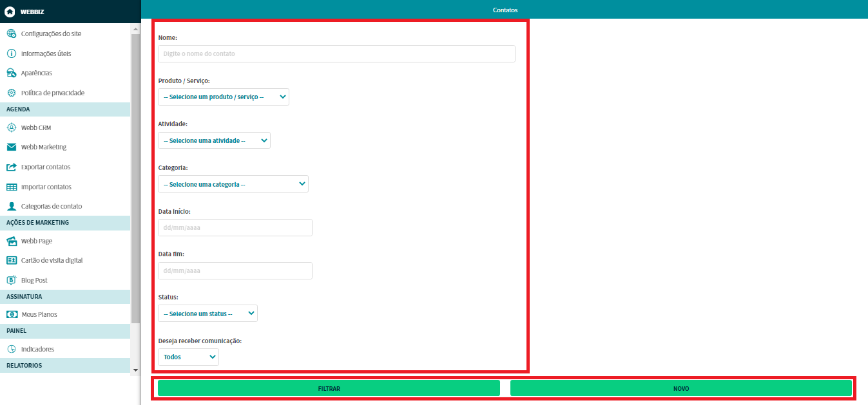Viewport: 868px width, 405px height.
Task: Open the Atividade selection dropdown
Action: coord(214,140)
